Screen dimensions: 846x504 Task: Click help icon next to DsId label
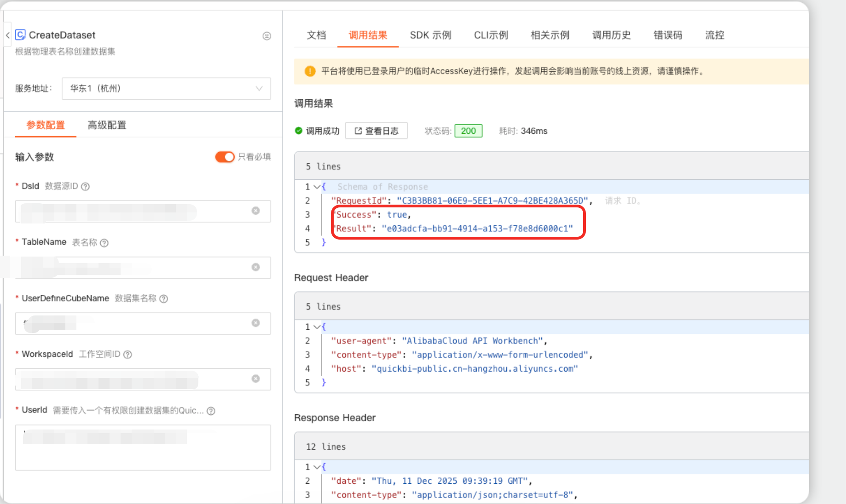tap(85, 186)
